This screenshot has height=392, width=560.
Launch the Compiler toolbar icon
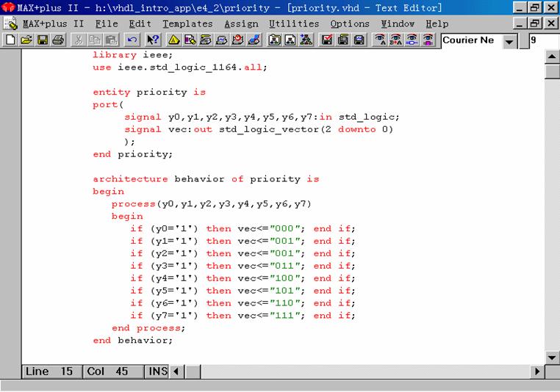click(206, 40)
